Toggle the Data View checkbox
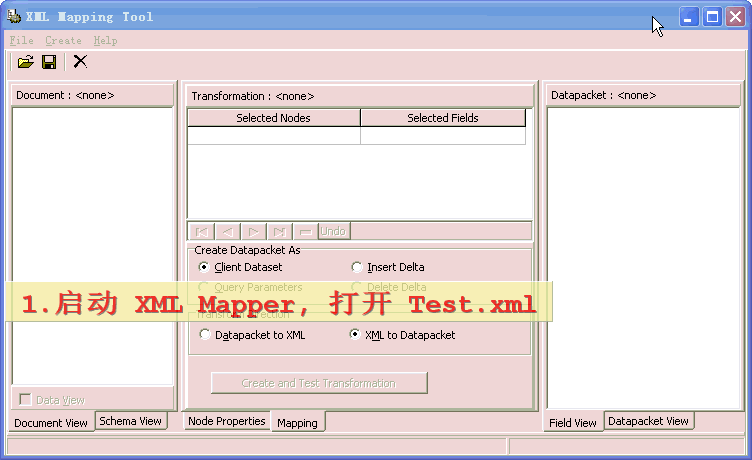 tap(25, 400)
